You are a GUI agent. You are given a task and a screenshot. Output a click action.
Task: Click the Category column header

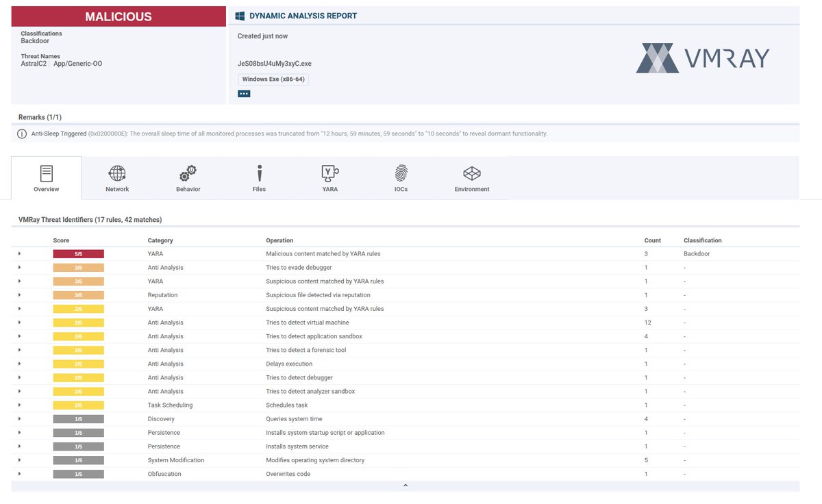[160, 240]
